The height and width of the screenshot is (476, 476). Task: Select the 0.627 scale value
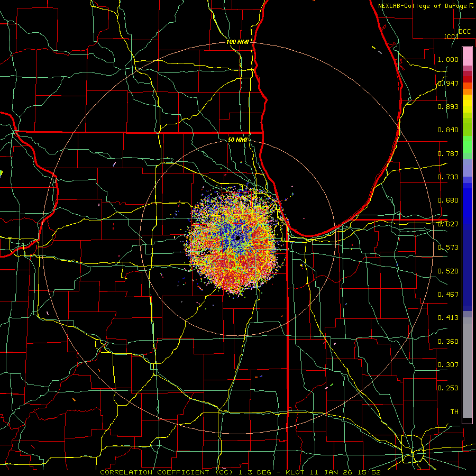(x=448, y=224)
